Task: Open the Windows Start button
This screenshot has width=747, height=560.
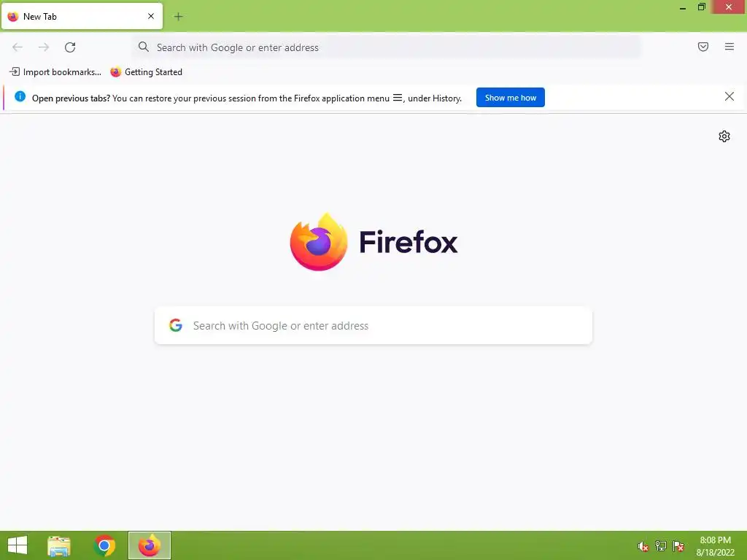Action: coord(18,545)
